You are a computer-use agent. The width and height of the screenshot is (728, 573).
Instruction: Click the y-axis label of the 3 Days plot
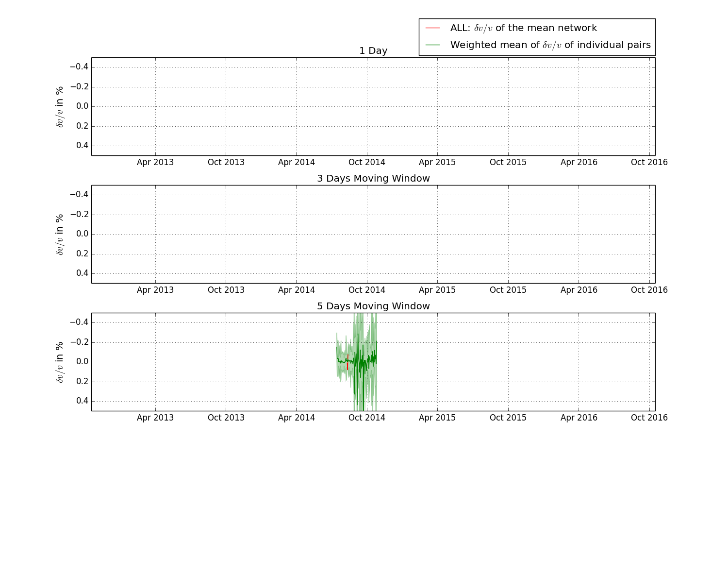click(x=60, y=235)
